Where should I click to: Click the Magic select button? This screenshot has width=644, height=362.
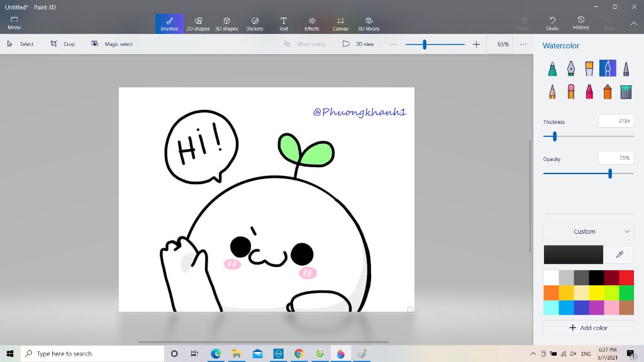point(112,44)
